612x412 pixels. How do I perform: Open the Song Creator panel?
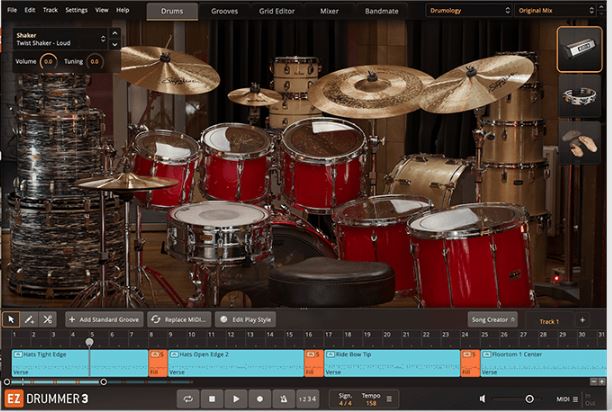pos(493,320)
